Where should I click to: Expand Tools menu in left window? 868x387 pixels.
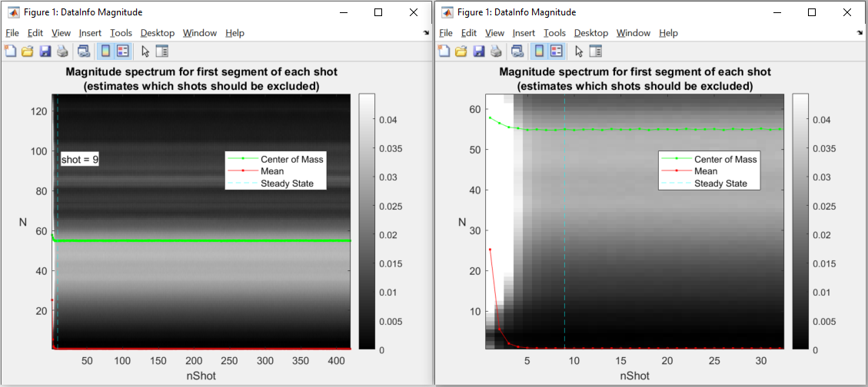pos(121,33)
